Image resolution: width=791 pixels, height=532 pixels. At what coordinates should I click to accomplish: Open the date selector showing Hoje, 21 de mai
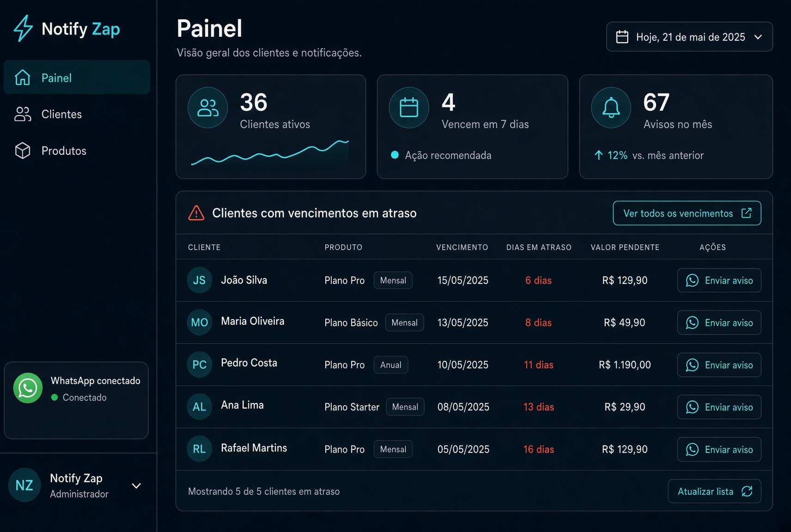[689, 36]
